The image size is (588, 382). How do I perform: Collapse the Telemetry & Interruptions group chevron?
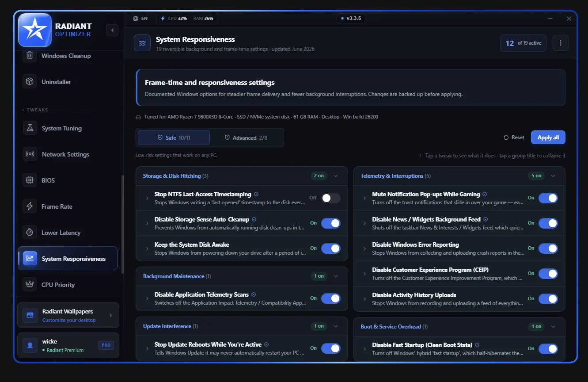tap(553, 176)
